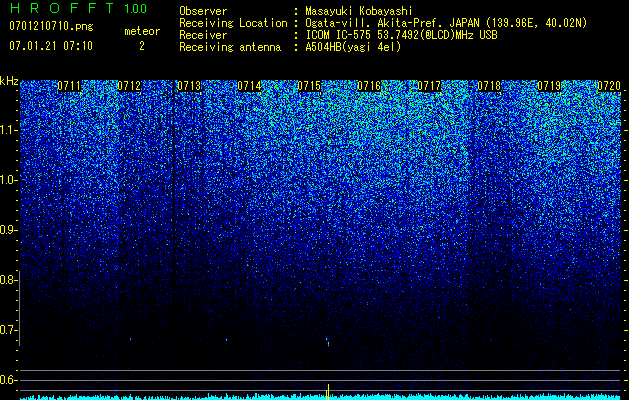This screenshot has height=400, width=629.
Task: Click the 0717 time marker
Action: (x=429, y=86)
